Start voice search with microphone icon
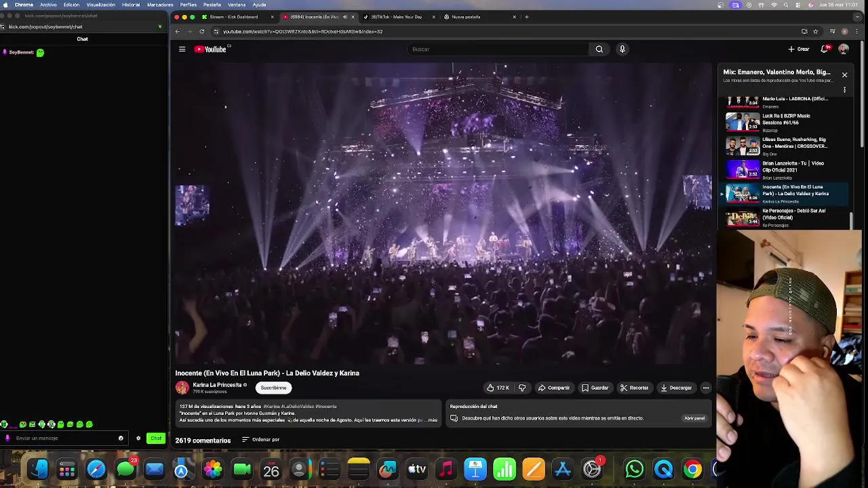The height and width of the screenshot is (488, 868). tap(622, 49)
